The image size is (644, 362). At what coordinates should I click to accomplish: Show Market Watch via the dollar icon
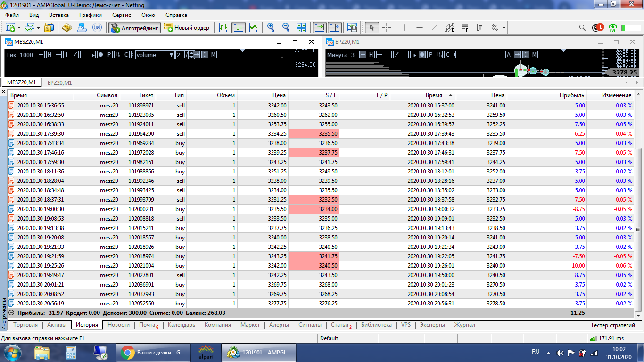(50, 27)
